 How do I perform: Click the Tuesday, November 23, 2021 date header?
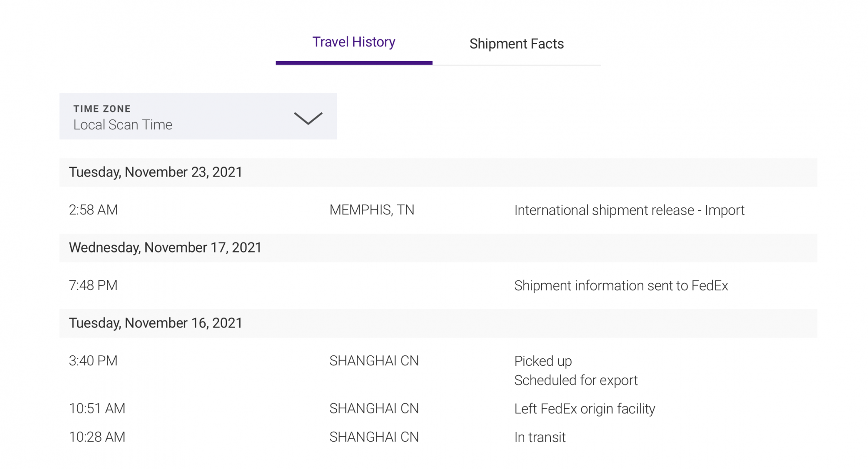[x=155, y=172]
